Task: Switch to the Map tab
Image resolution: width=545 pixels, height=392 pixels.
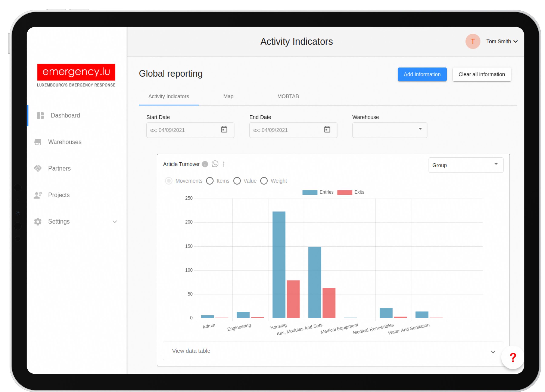Action: click(x=228, y=96)
